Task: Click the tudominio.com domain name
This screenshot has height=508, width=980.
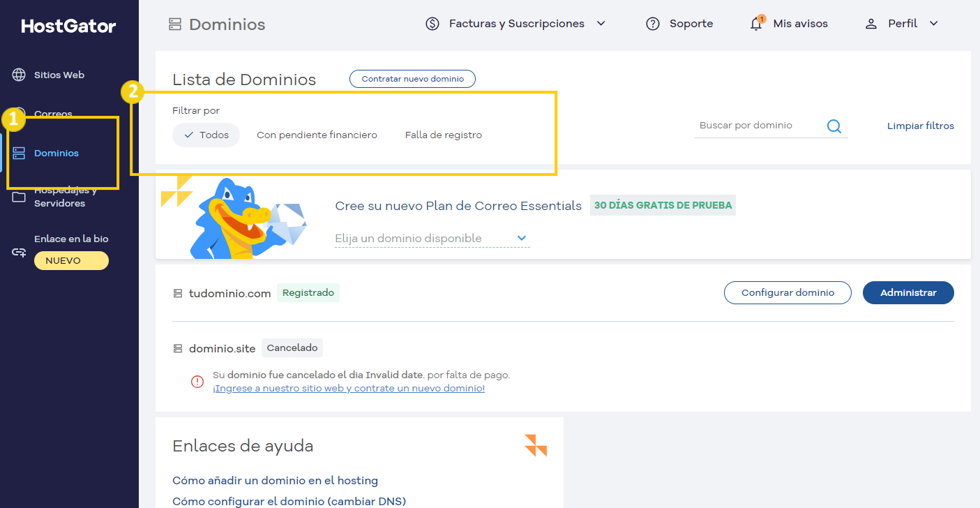Action: coord(229,294)
